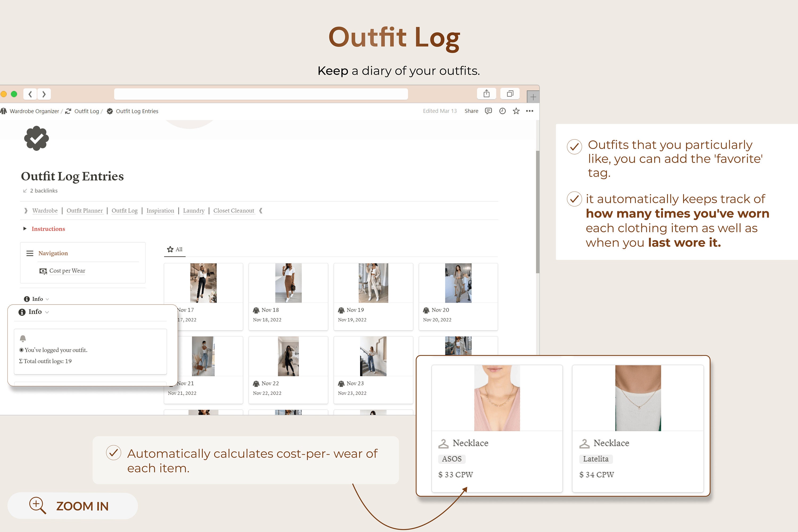Image resolution: width=798 pixels, height=532 pixels.
Task: Open the Outfit Planner link
Action: coord(85,210)
